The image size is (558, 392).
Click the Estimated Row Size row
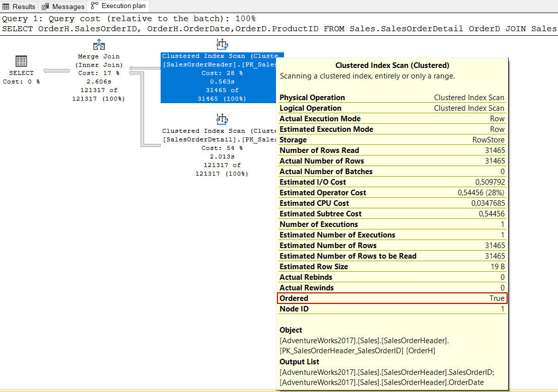click(x=392, y=266)
